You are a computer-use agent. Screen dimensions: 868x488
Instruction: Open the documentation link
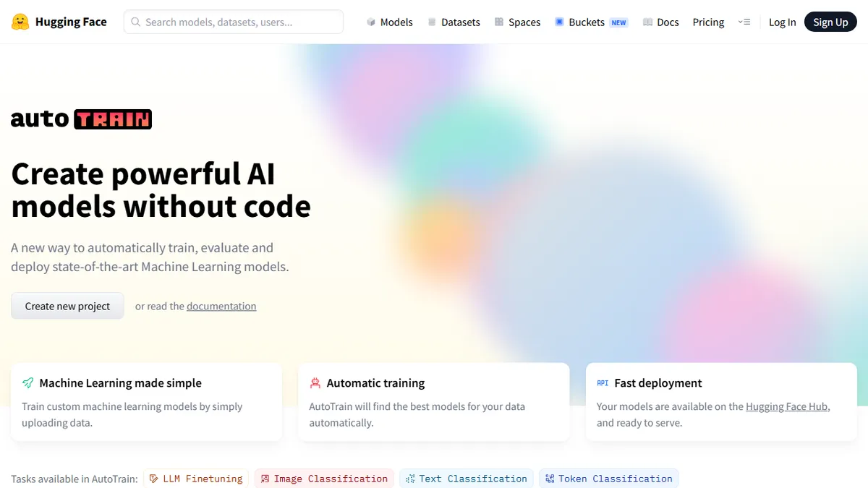(x=221, y=306)
